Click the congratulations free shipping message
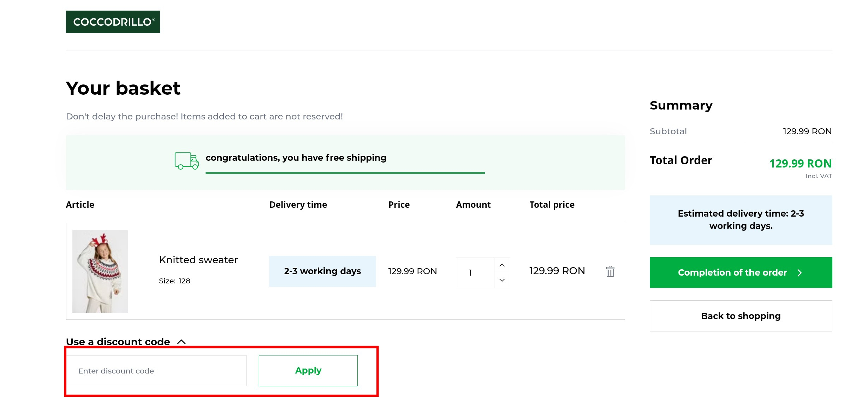The height and width of the screenshot is (400, 868). pos(296,158)
